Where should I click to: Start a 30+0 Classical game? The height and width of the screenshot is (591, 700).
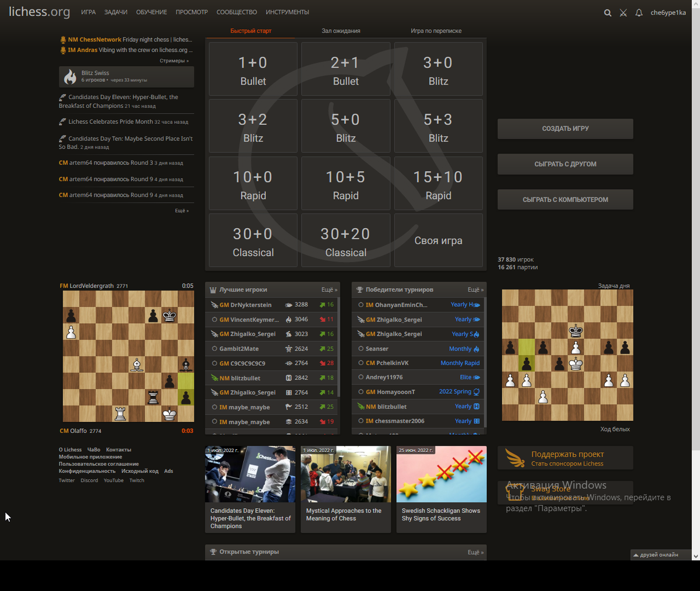[253, 240]
